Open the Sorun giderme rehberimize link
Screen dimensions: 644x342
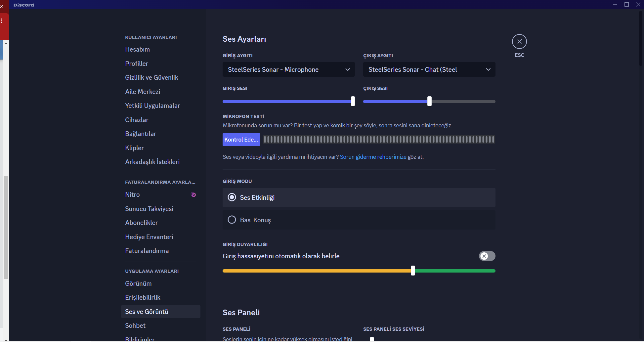coord(373,157)
